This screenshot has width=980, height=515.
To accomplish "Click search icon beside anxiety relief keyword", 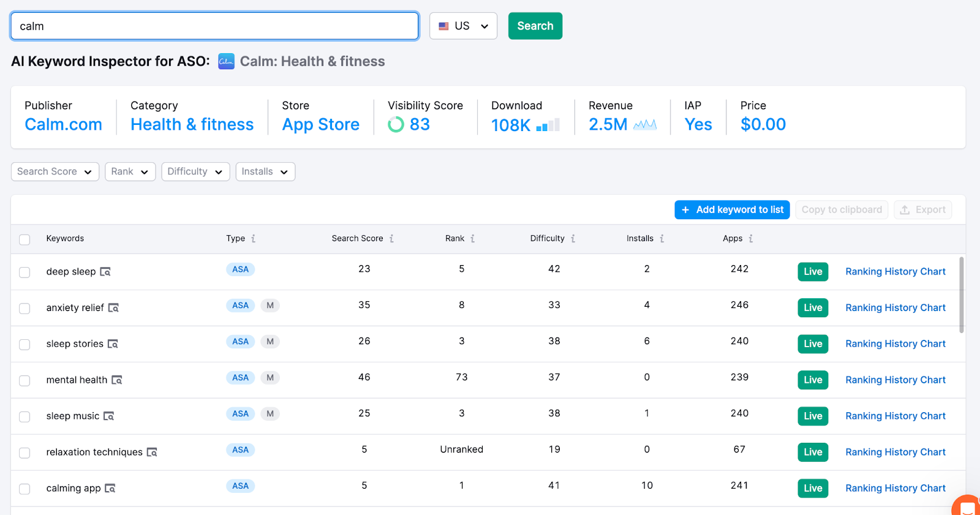I will pos(113,308).
